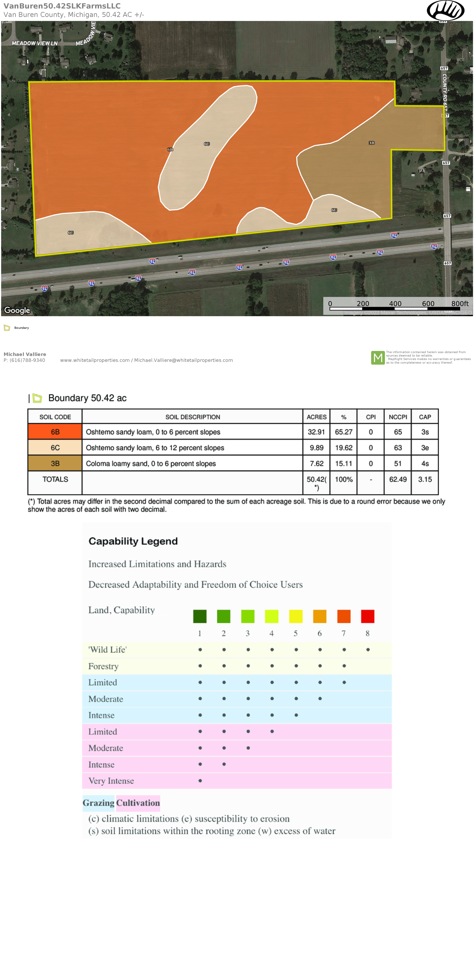Click the 6B soil label on the map

tap(170, 149)
